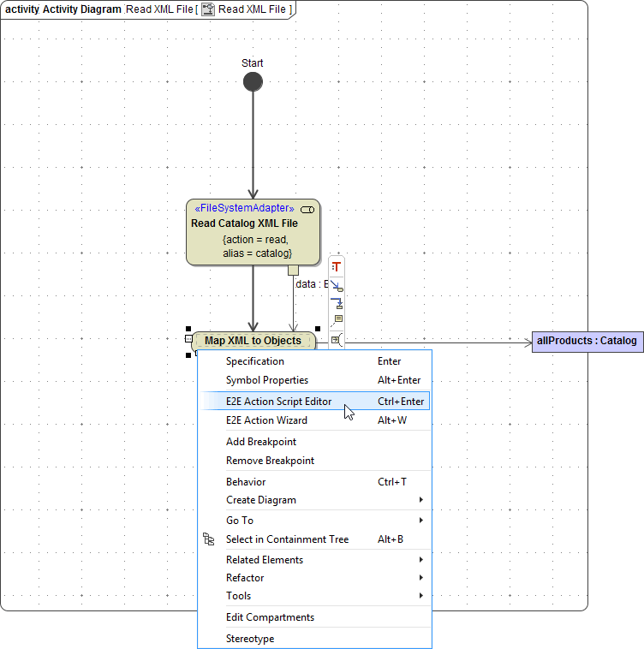This screenshot has height=649, width=644.
Task: Click the red T text icon in the smart manipulator toolbar
Action: [x=337, y=267]
